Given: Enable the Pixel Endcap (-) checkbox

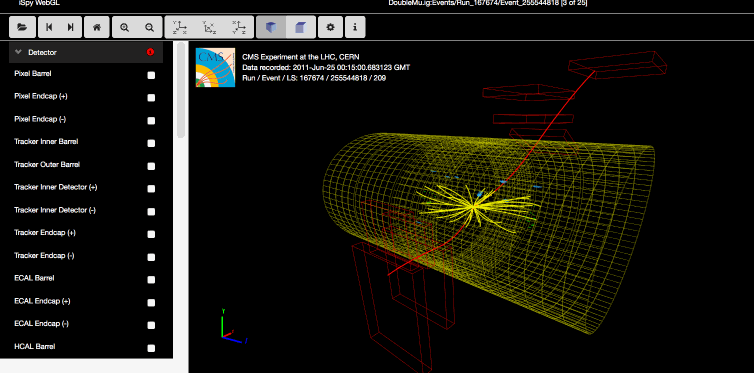Looking at the screenshot, I should pyautogui.click(x=151, y=120).
